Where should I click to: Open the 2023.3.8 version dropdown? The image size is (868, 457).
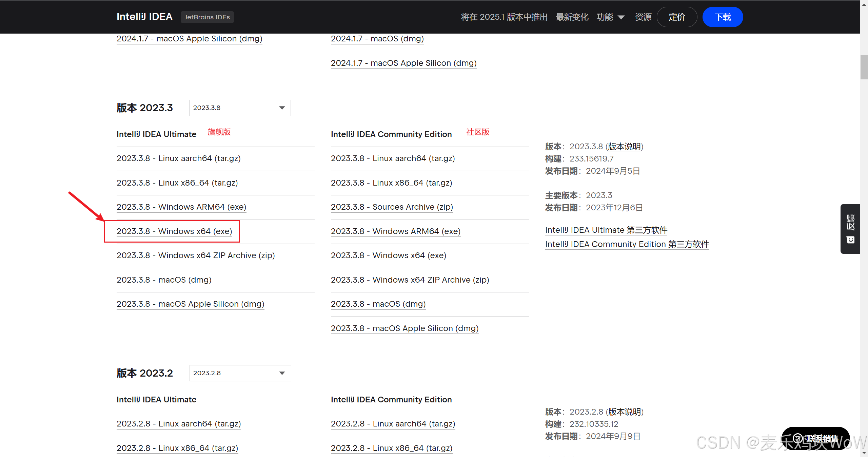pos(240,108)
